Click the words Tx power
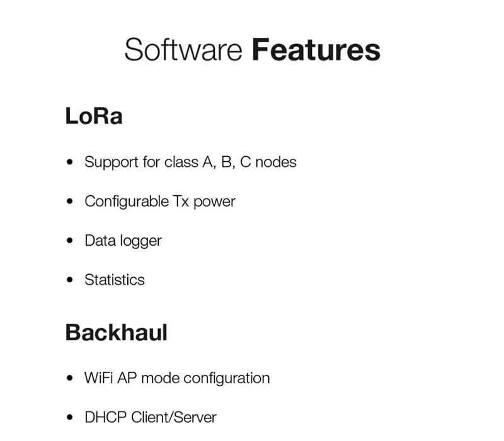Screen dimensions: 504x441 [204, 202]
